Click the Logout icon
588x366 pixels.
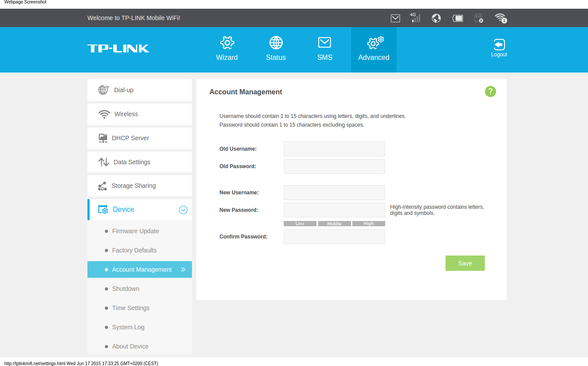(499, 48)
